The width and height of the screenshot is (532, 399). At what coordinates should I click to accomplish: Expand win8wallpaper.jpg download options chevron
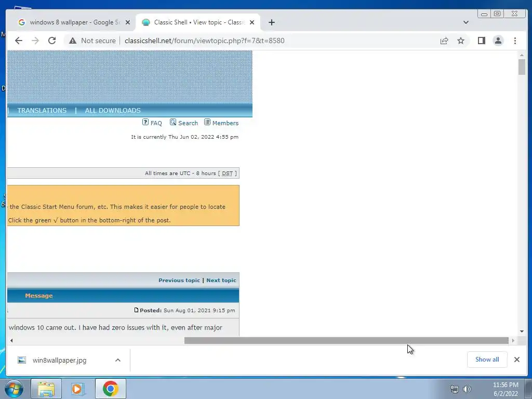(118, 361)
